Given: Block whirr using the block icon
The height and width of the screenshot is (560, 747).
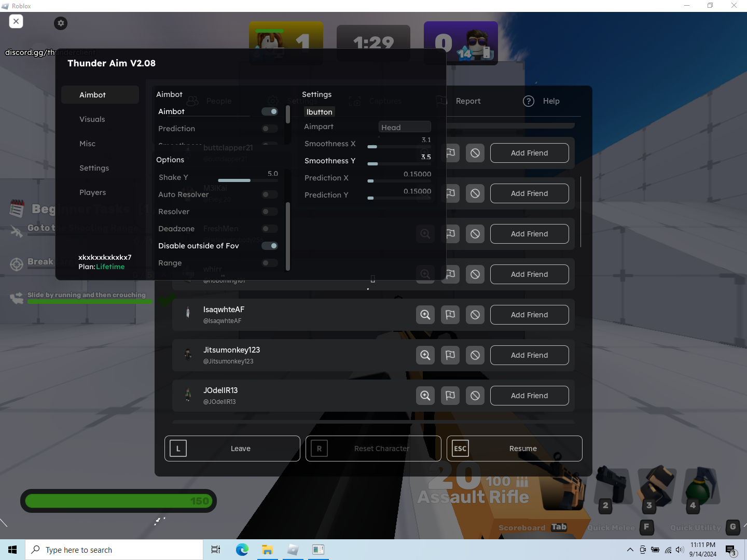Looking at the screenshot, I should click(475, 274).
